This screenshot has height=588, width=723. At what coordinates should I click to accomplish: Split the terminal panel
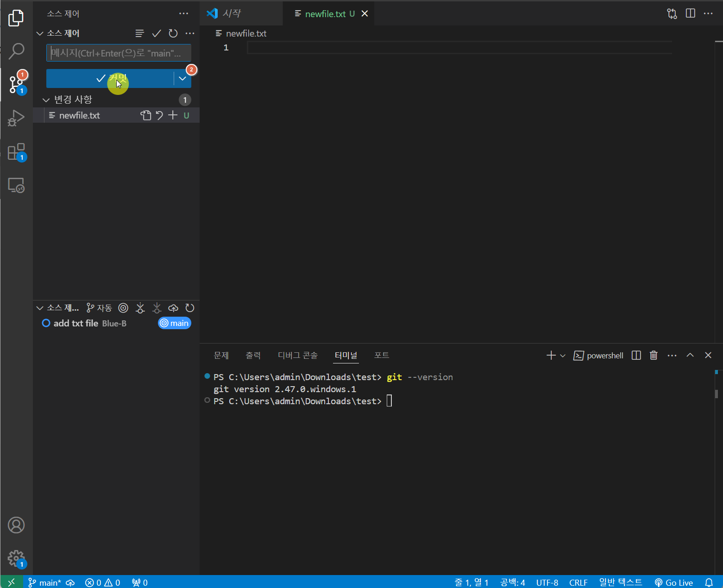click(x=636, y=355)
